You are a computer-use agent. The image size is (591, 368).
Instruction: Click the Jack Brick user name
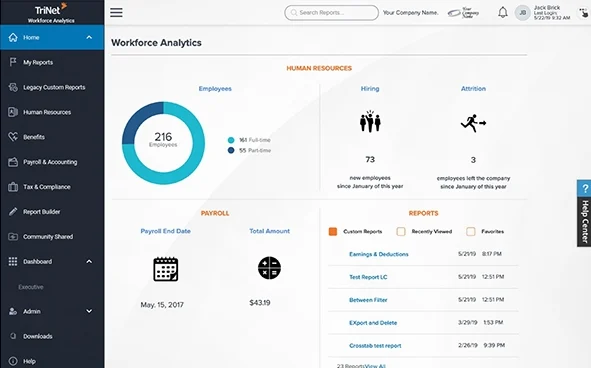(547, 8)
